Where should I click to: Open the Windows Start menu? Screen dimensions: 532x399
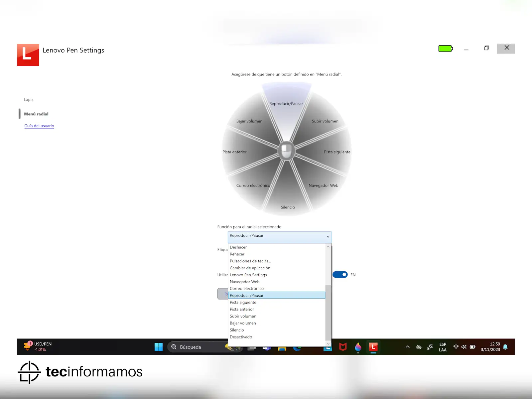pyautogui.click(x=159, y=347)
